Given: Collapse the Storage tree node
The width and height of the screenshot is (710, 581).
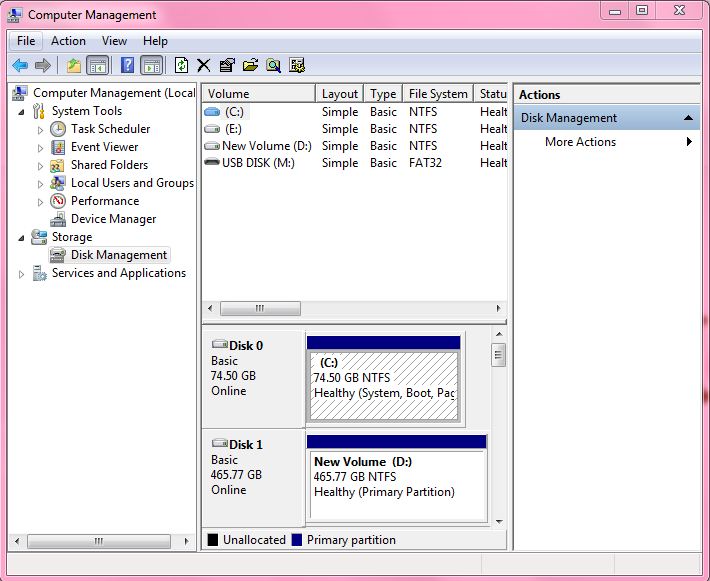Looking at the screenshot, I should 22,237.
